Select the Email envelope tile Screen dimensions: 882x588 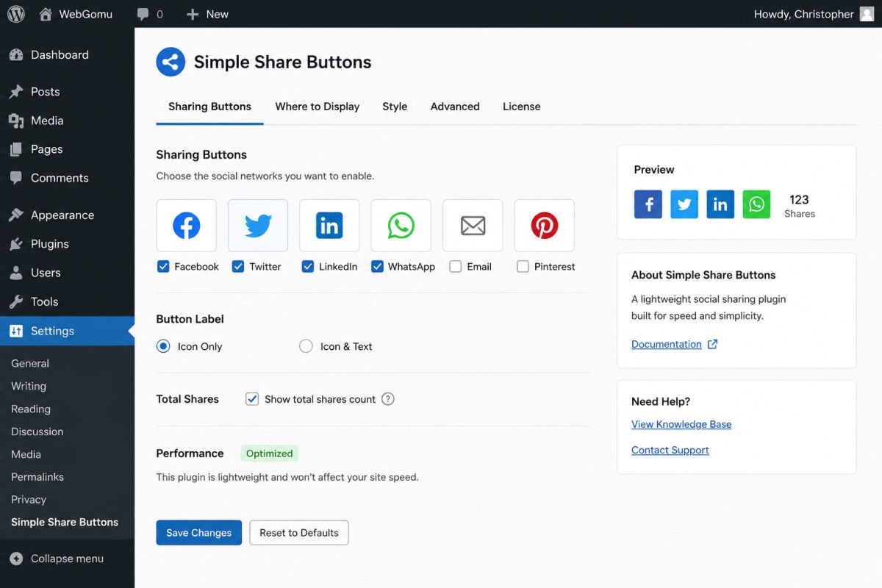tap(473, 226)
